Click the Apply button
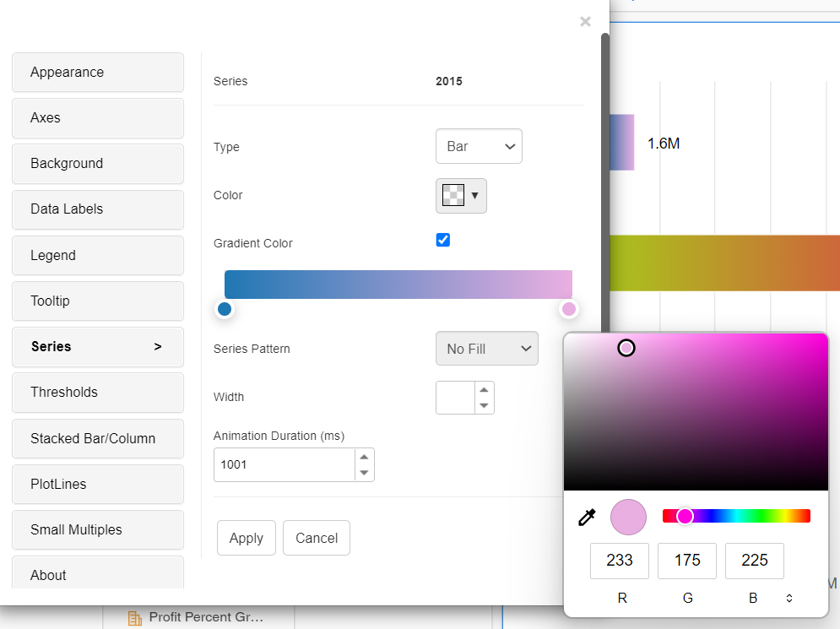Viewport: 840px width, 629px height. pyautogui.click(x=246, y=538)
